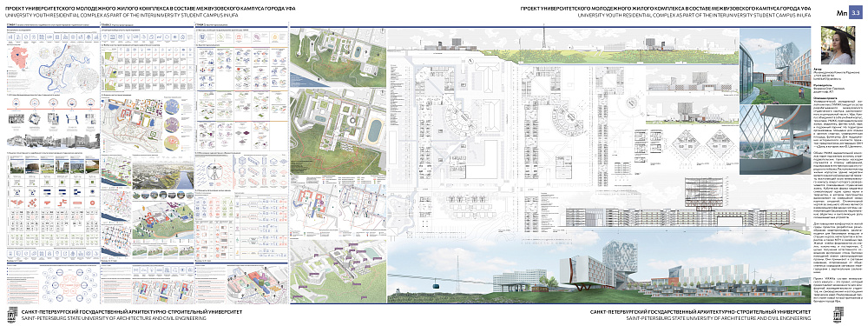
Task: Click the cable car gondola in panorama
Action: 436,287
